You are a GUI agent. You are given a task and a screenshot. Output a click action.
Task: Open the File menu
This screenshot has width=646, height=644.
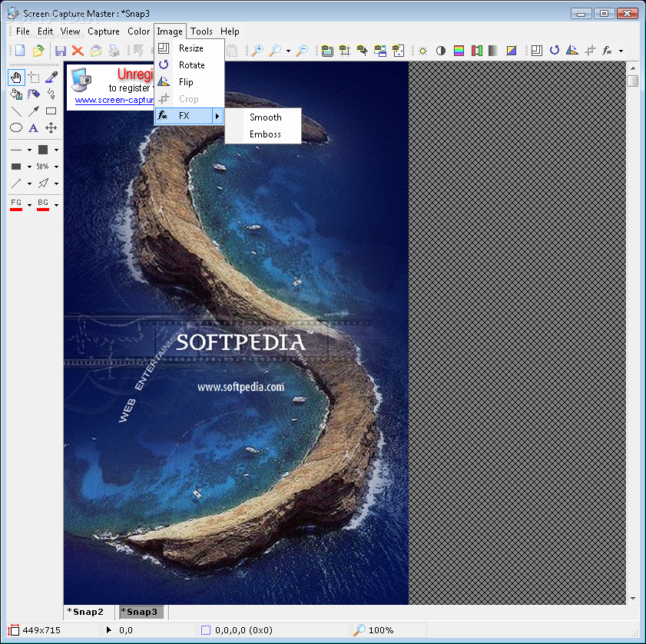coord(22,31)
